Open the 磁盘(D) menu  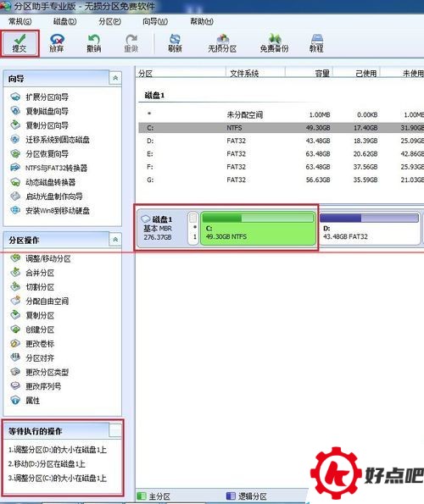coord(65,21)
